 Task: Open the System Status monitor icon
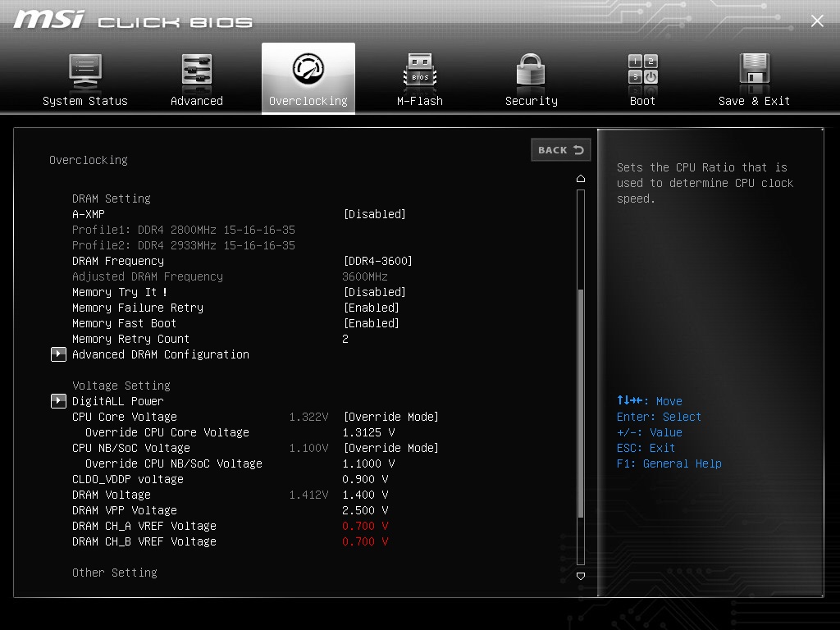tap(85, 72)
